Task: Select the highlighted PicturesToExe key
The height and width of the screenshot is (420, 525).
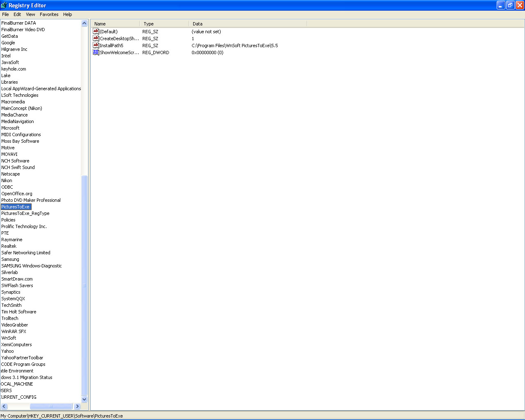Action: pos(16,207)
